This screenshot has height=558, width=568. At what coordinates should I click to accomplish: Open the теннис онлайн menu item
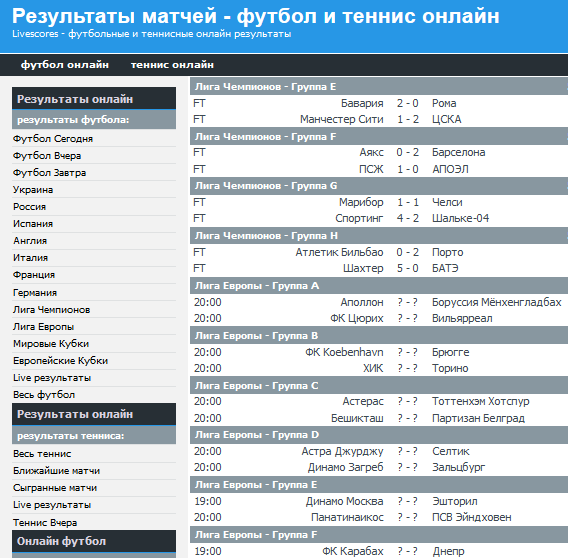[172, 65]
